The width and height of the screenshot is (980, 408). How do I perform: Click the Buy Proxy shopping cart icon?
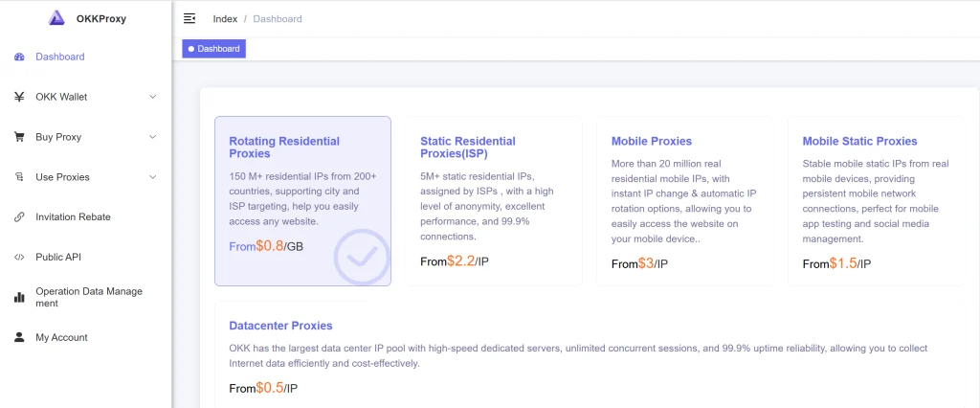[19, 137]
